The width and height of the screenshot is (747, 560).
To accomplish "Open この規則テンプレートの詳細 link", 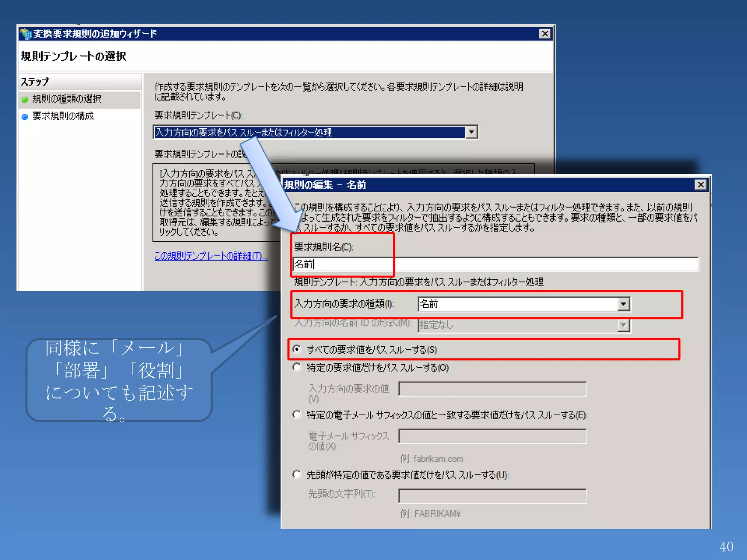I will [x=211, y=256].
